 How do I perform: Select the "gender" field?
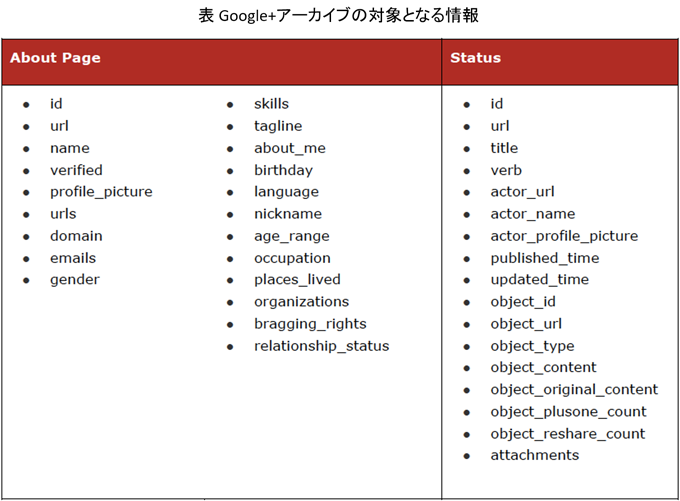coord(75,280)
